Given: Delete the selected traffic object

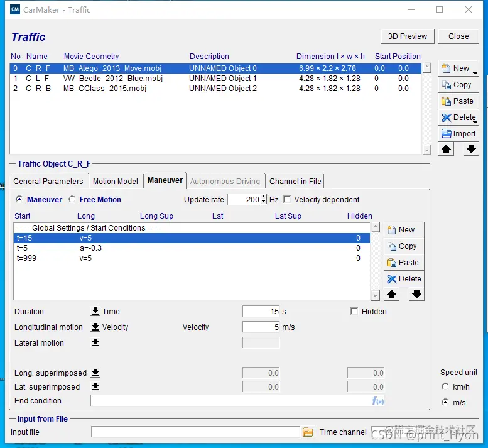Looking at the screenshot, I should click(458, 117).
